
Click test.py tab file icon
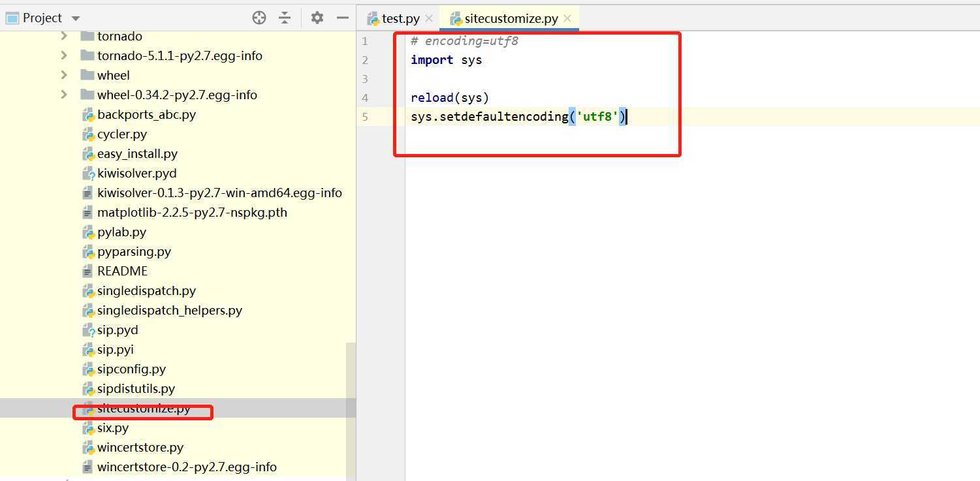tap(373, 19)
